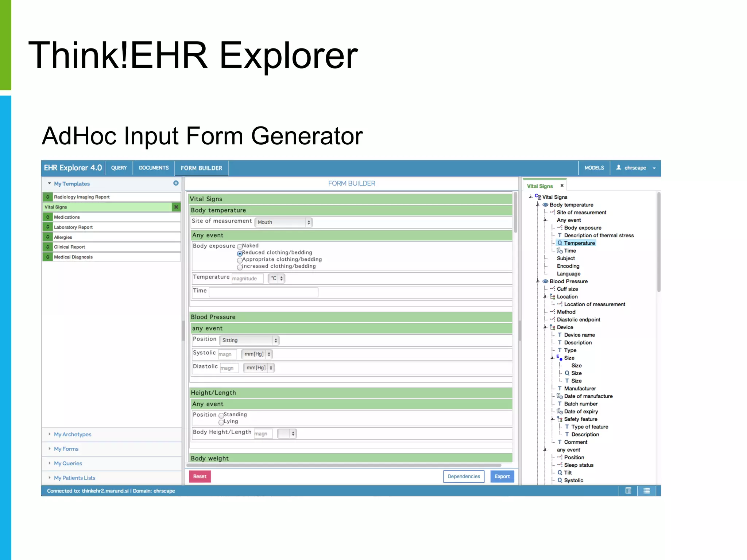Screen dimensions: 747x560
Task: Select Increased clothing/bedding radio button
Action: tap(240, 267)
